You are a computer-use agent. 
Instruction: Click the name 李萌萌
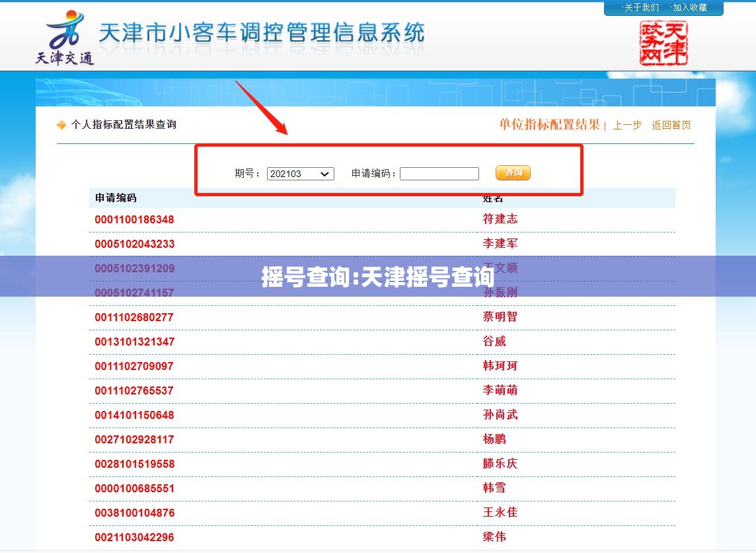click(x=500, y=390)
